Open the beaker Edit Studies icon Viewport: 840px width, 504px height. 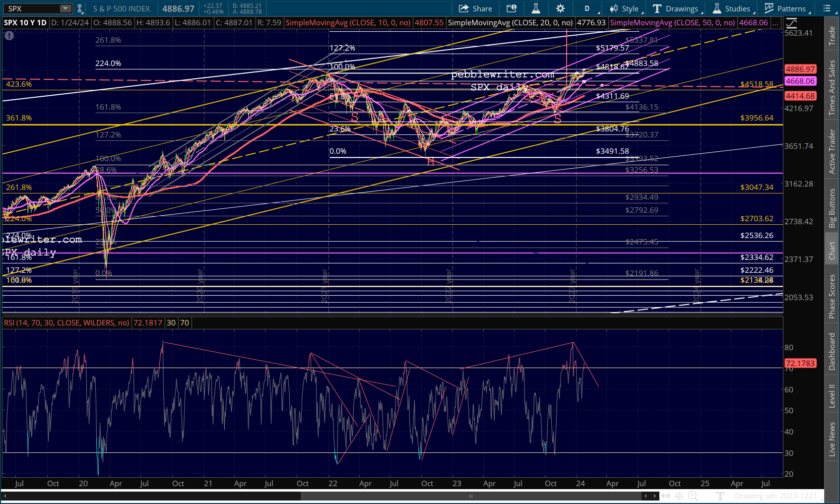click(536, 8)
